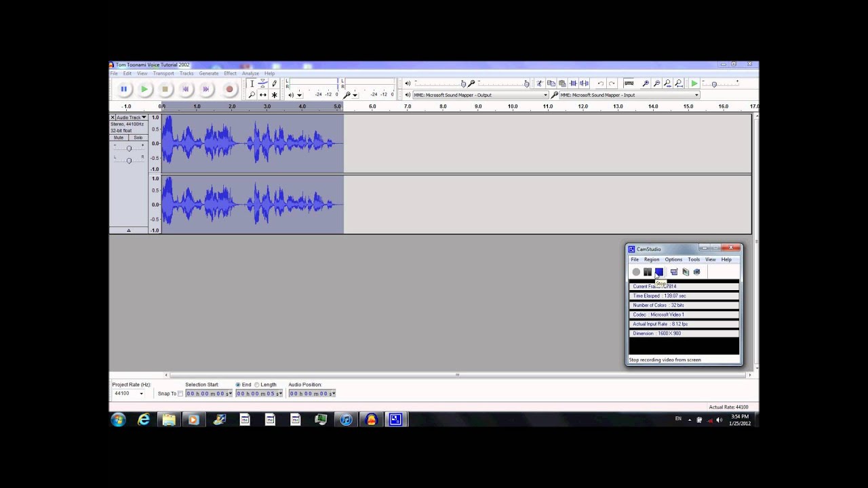The height and width of the screenshot is (488, 868).
Task: Start recording with the red Record button
Action: pos(229,89)
